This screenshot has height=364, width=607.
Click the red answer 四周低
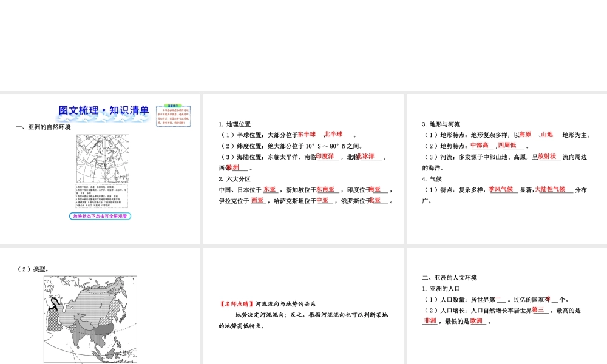tap(507, 145)
